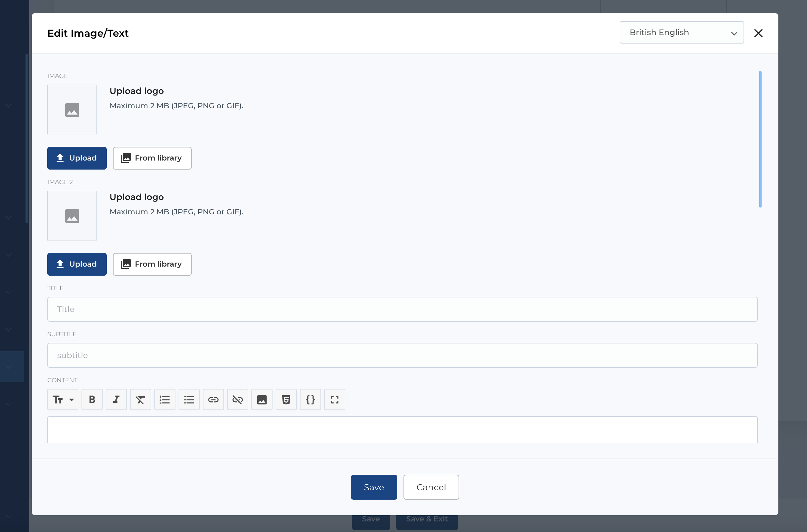The width and height of the screenshot is (807, 532).
Task: Insert an ordered numbered list
Action: (x=165, y=399)
